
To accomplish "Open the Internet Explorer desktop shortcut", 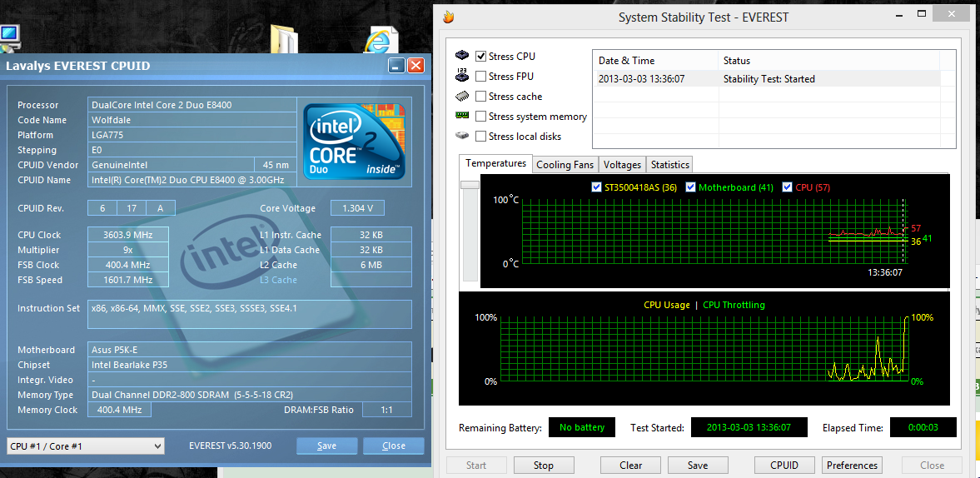I will pyautogui.click(x=382, y=39).
